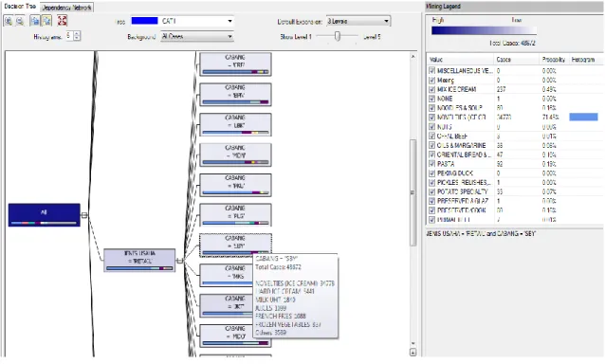Select the CABANG = MKL tree node
Viewport: 605px width, 364px height.
pos(235,185)
